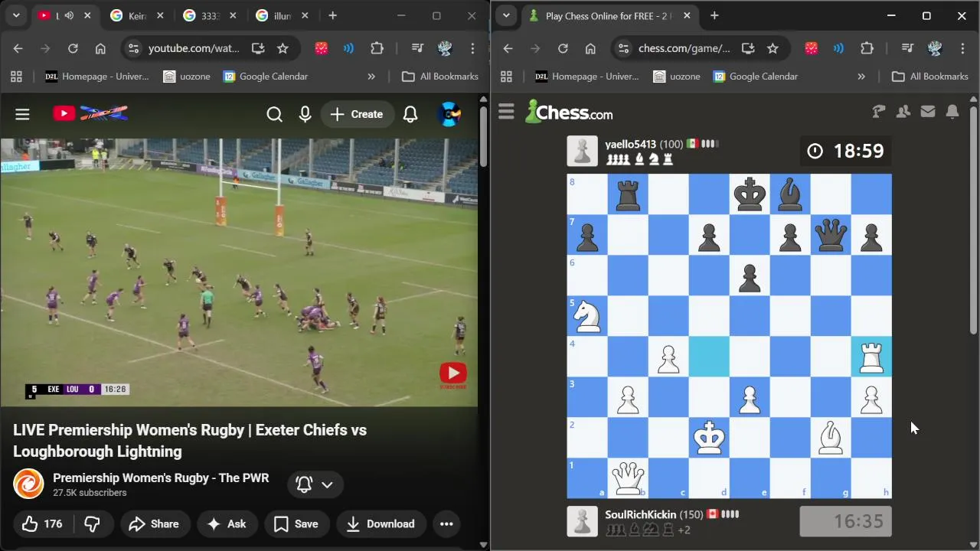Open yaello5413's avatar profile
Viewport: 980px width, 551px height.
(582, 151)
